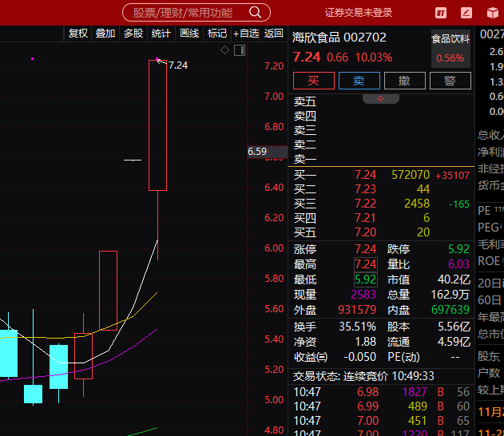504x436 pixels.
Task: Click the 内盘 value 697639
Action: 450,310
